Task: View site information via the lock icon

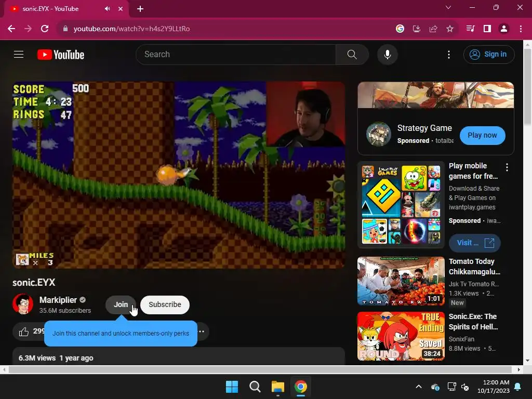Action: coord(65,29)
